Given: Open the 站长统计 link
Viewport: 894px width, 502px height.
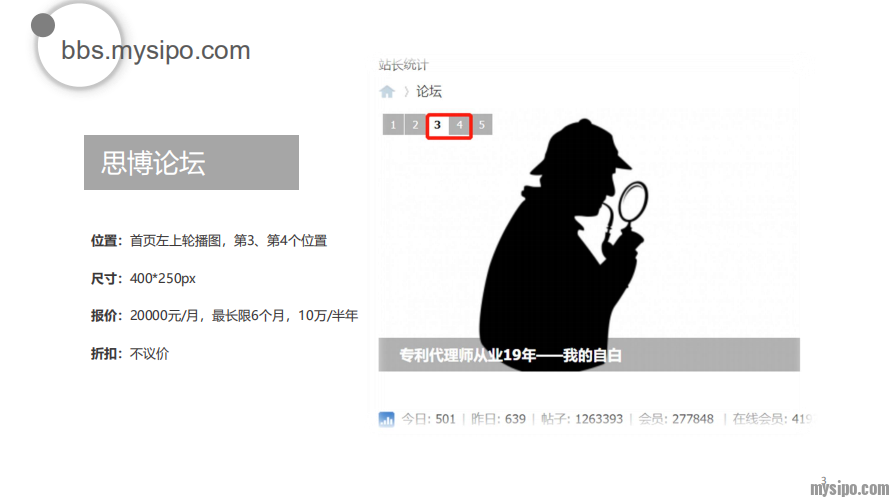Looking at the screenshot, I should click(403, 65).
